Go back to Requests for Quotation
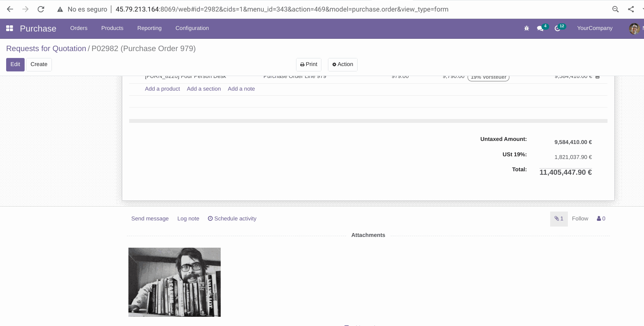The height and width of the screenshot is (326, 644). [46, 49]
